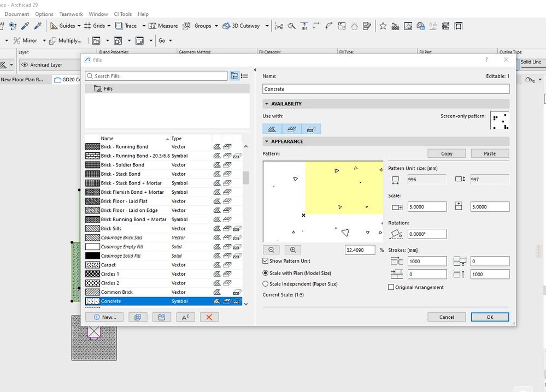Click the Search Fills field

coord(156,76)
